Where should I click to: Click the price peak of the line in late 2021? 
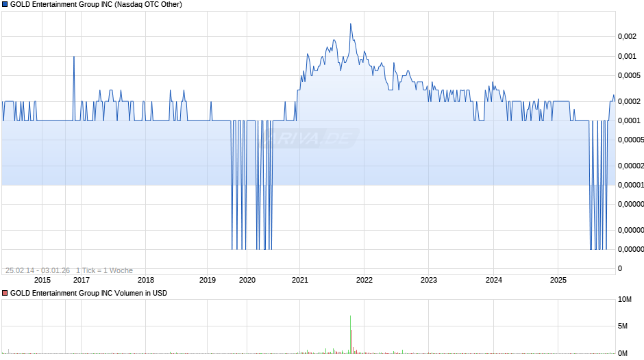tap(351, 24)
